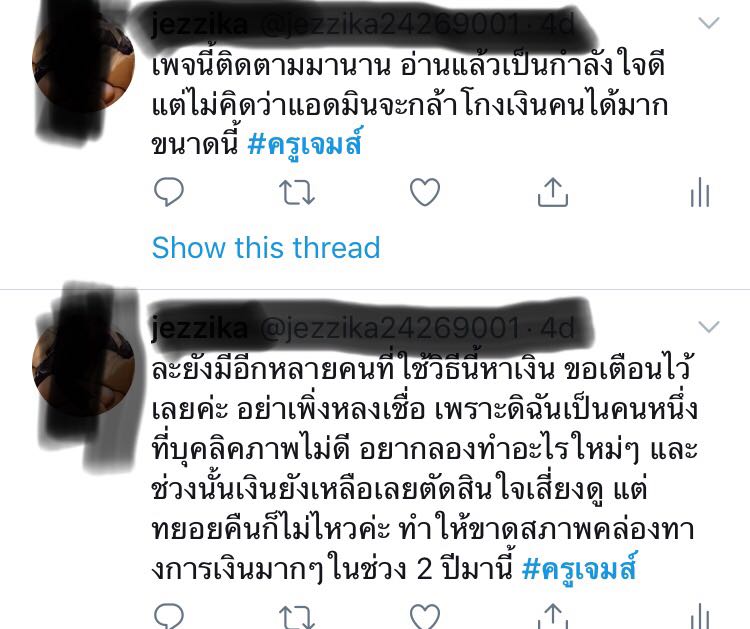This screenshot has width=750, height=629.
Task: Open #ครูเจมส์ hashtag in first tweet
Action: click(306, 143)
